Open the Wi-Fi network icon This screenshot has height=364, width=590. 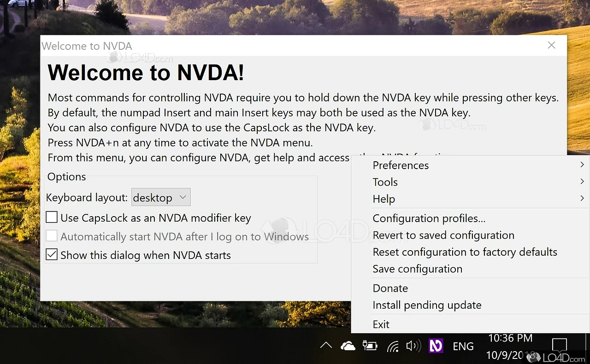pyautogui.click(x=393, y=346)
